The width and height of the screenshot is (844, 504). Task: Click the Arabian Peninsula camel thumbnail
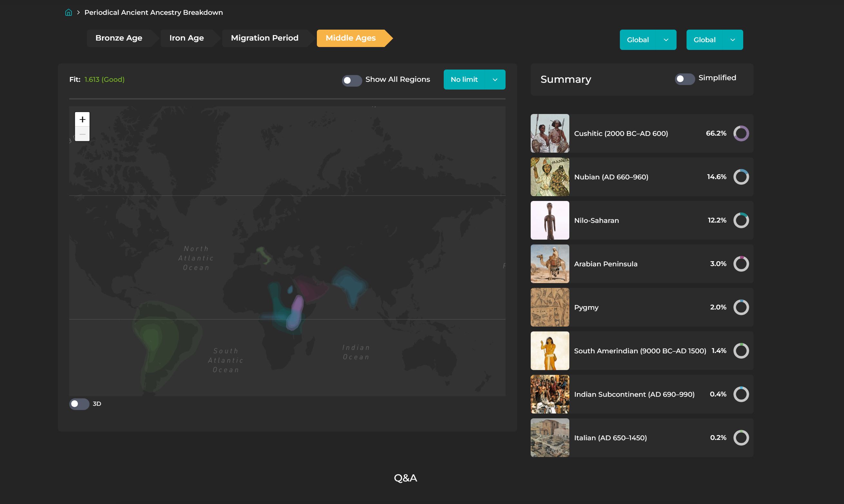(550, 264)
